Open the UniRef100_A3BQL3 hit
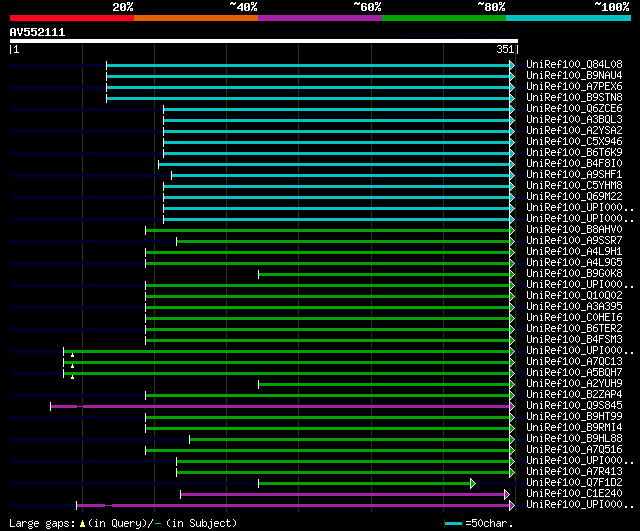Screen dimensions: 640x531 coord(574,120)
